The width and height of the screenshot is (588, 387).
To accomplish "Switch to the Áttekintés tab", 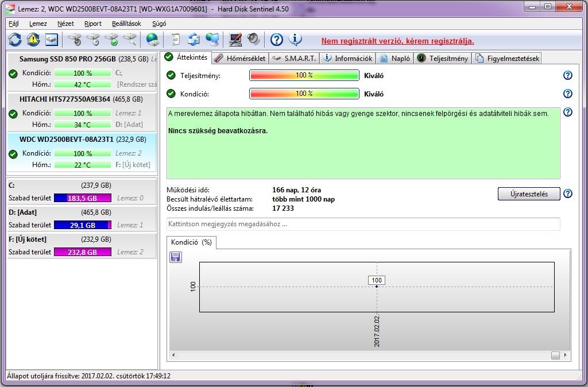I will 187,57.
